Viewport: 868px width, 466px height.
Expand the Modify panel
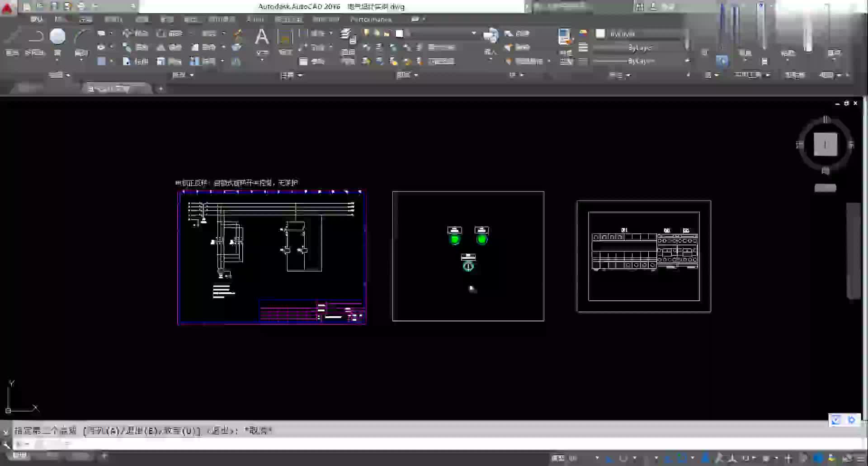(183, 75)
